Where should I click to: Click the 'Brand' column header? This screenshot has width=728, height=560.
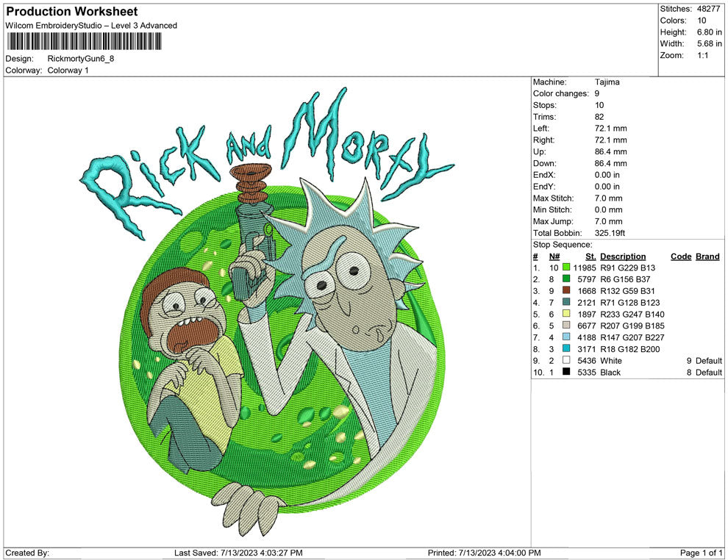click(707, 256)
